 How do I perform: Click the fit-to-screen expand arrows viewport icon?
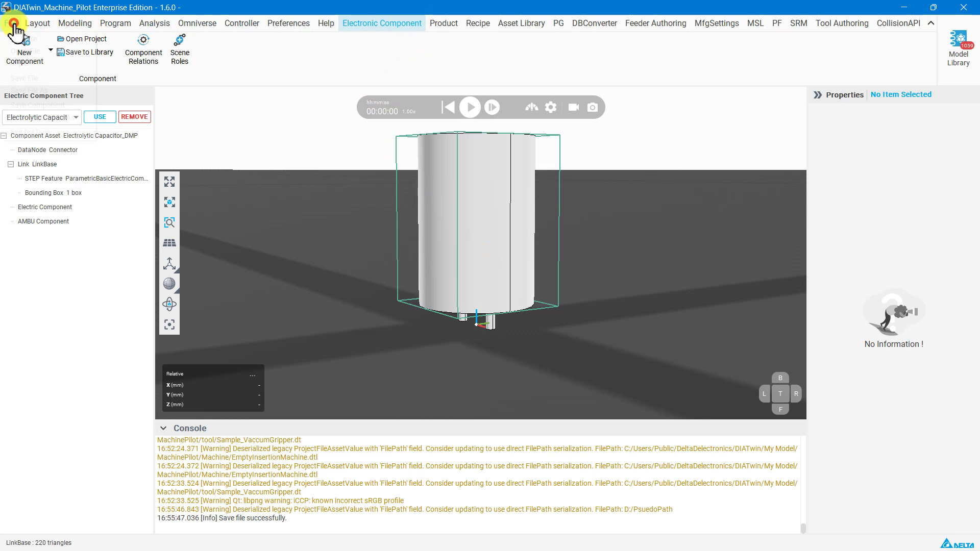pyautogui.click(x=169, y=182)
